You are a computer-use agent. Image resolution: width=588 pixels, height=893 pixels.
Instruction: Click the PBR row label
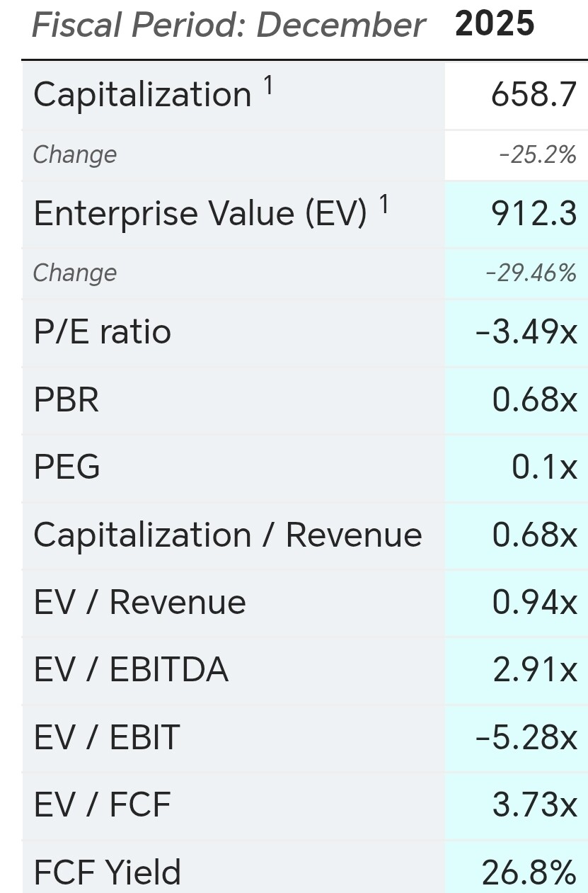coord(66,399)
